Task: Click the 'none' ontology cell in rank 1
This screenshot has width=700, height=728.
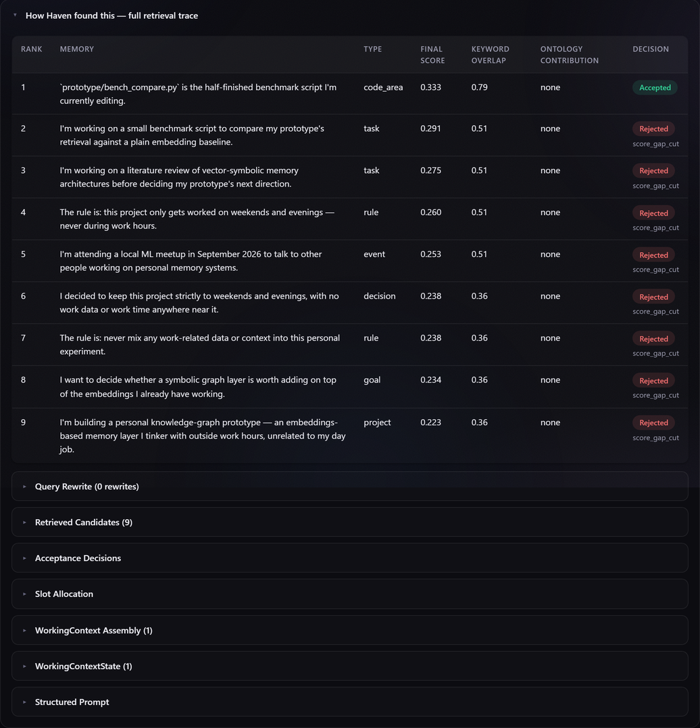Action: pyautogui.click(x=550, y=87)
